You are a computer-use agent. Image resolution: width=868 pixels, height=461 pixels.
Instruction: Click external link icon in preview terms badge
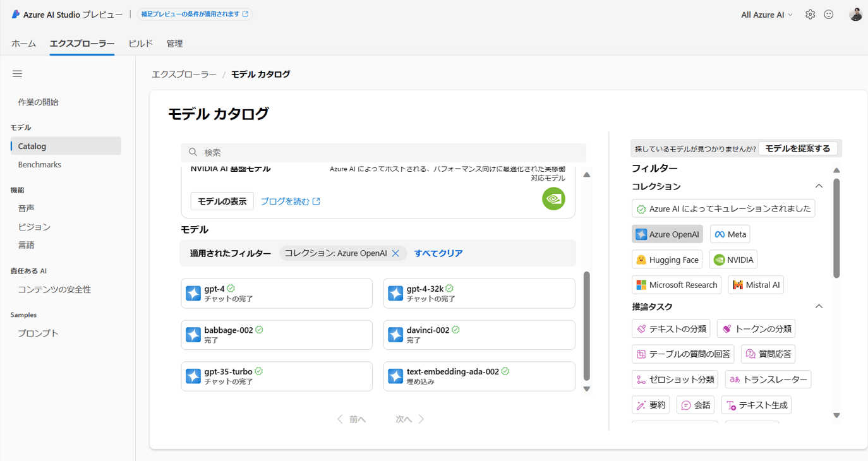coord(246,14)
